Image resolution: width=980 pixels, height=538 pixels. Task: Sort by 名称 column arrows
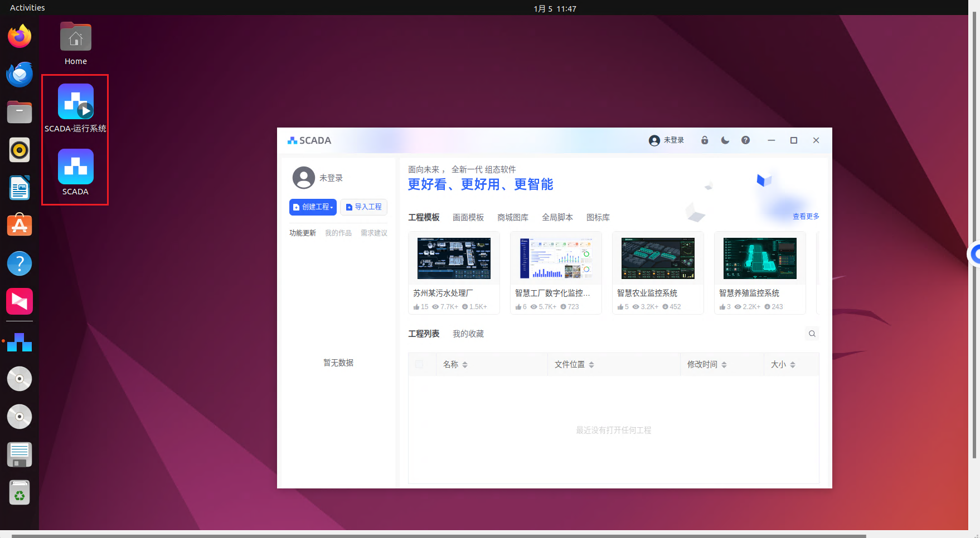tap(465, 365)
